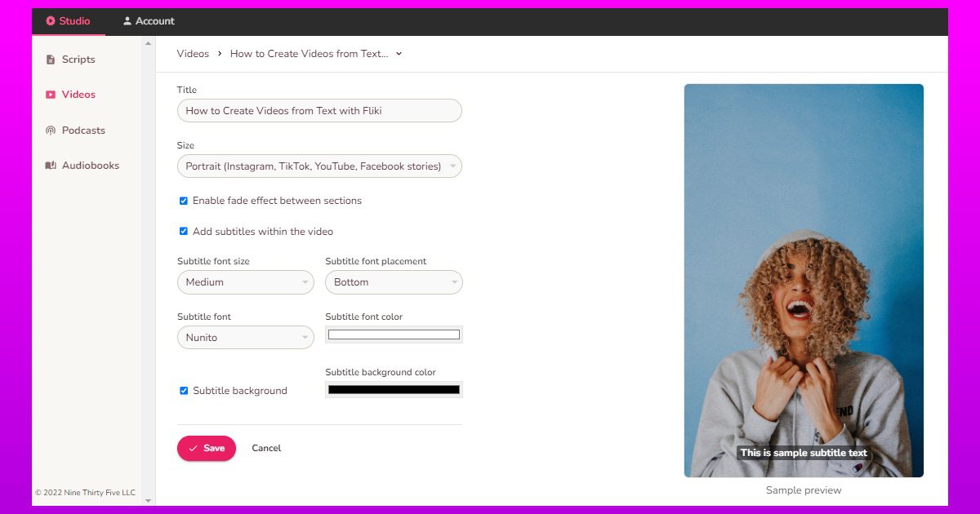This screenshot has height=514, width=980.
Task: Click the Account person icon
Action: tap(127, 21)
